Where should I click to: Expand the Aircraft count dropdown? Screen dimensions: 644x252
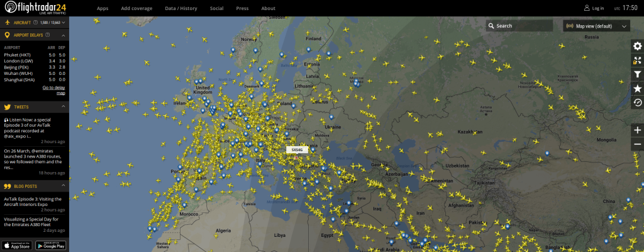64,23
